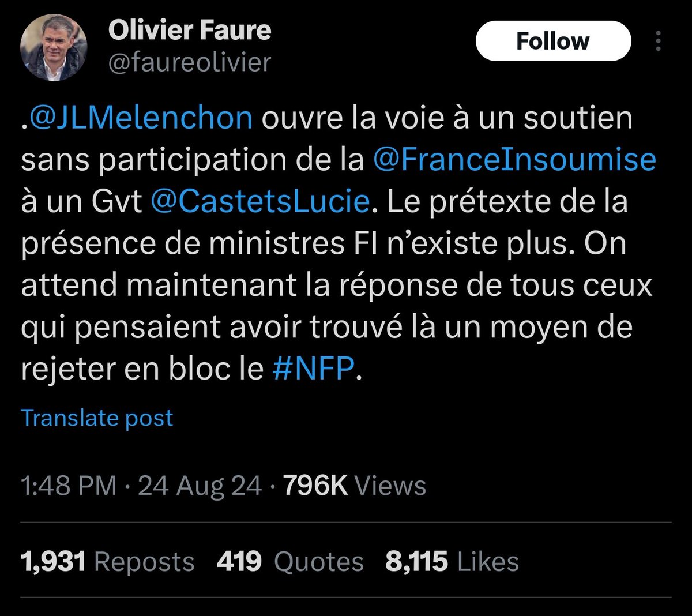Open the @JLMelenchon mention
Image resolution: width=692 pixels, height=616 pixels.
141,118
